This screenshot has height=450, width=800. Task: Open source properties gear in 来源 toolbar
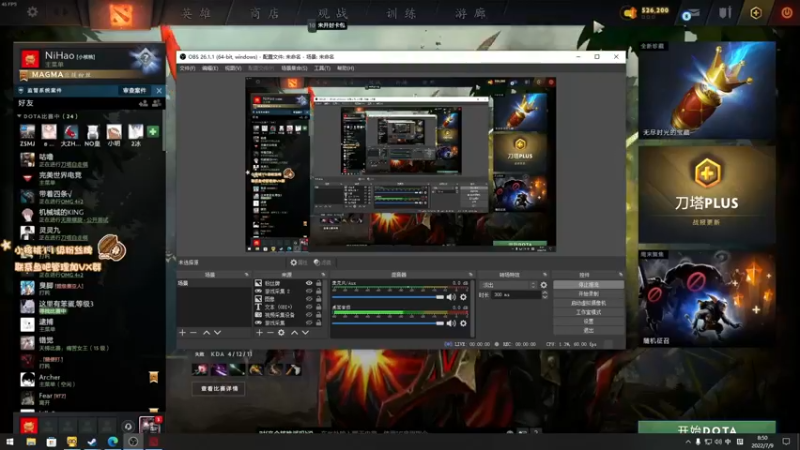click(x=281, y=333)
